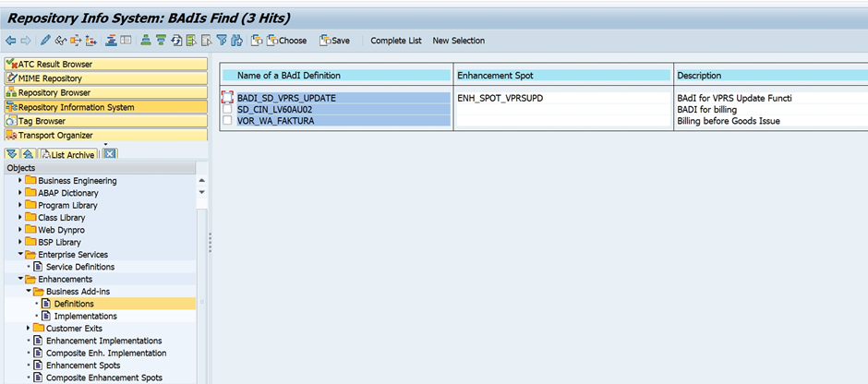Expand the Program Library folder
This screenshot has height=384, width=868.
coord(20,205)
